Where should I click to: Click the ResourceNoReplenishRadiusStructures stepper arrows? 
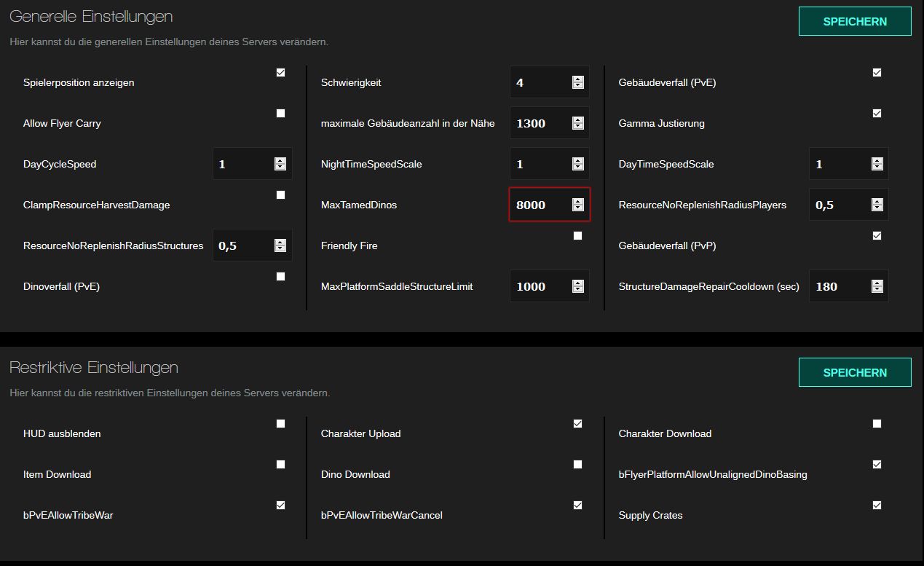pyautogui.click(x=280, y=245)
